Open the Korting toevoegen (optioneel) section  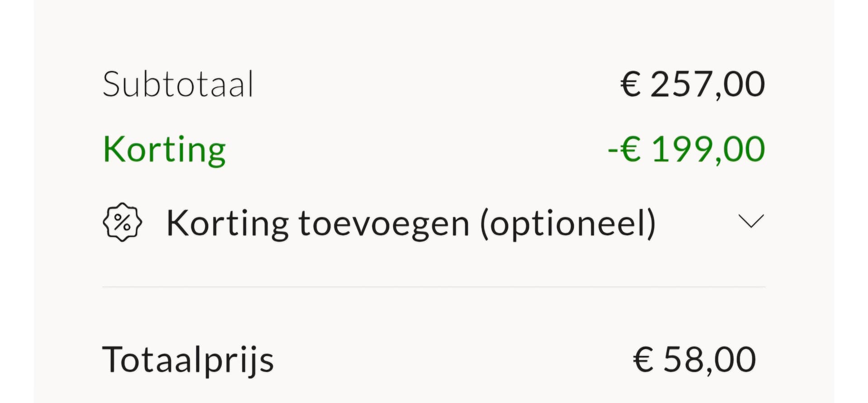(x=410, y=223)
